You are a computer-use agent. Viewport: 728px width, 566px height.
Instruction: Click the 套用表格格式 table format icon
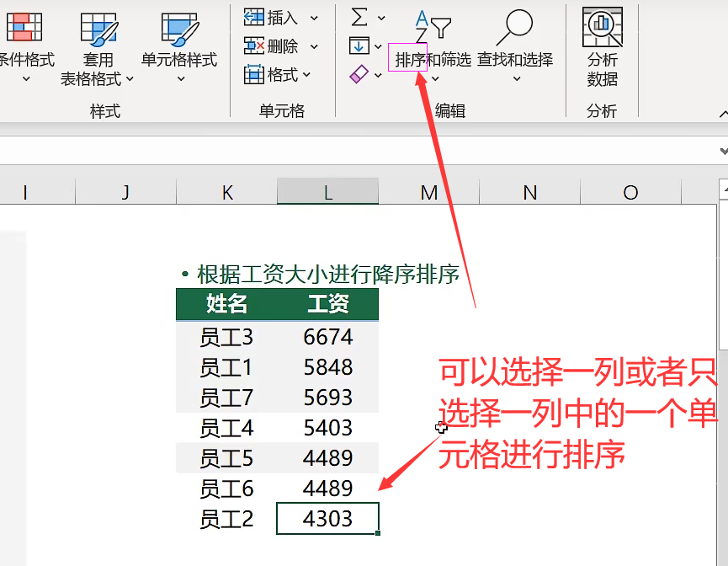(x=98, y=29)
